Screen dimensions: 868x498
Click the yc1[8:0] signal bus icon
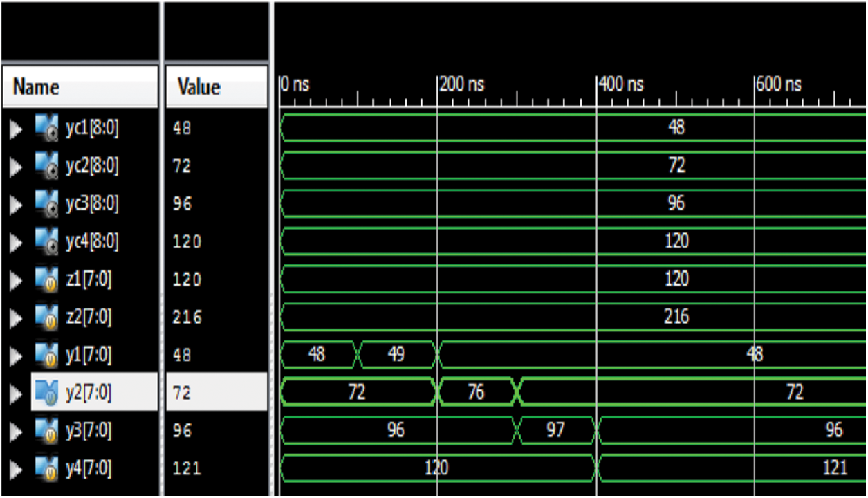46,129
